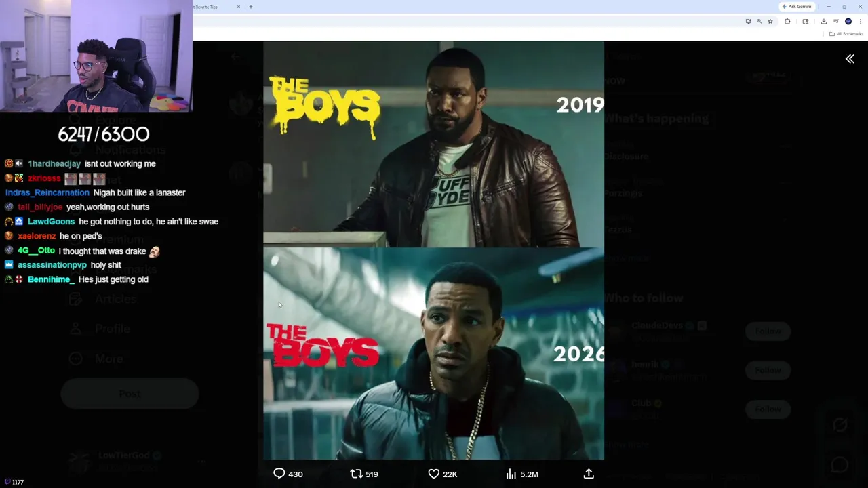Close the Rewrite Tips tab
The width and height of the screenshot is (868, 488).
[x=239, y=7]
